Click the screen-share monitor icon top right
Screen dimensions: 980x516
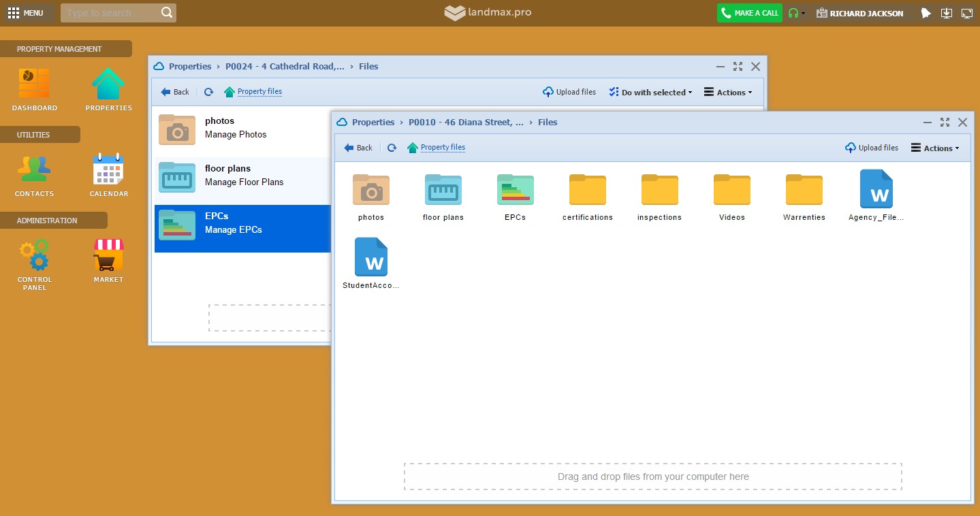coord(967,13)
